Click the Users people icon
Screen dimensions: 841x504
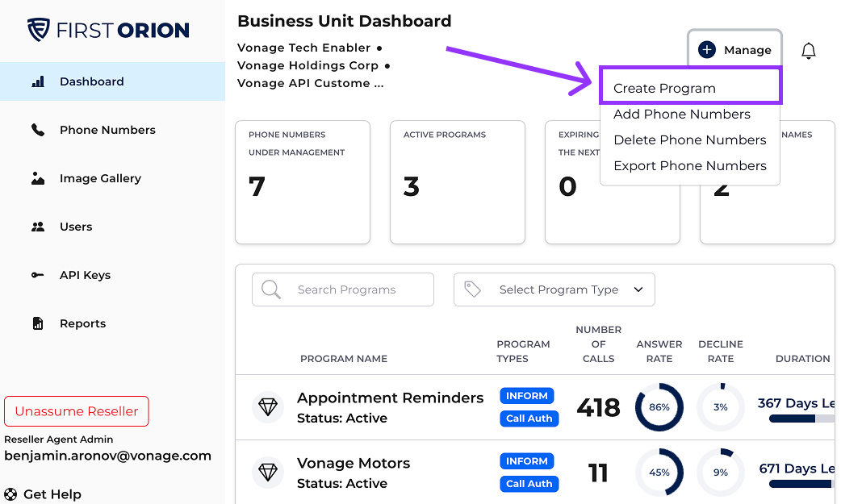coord(38,227)
